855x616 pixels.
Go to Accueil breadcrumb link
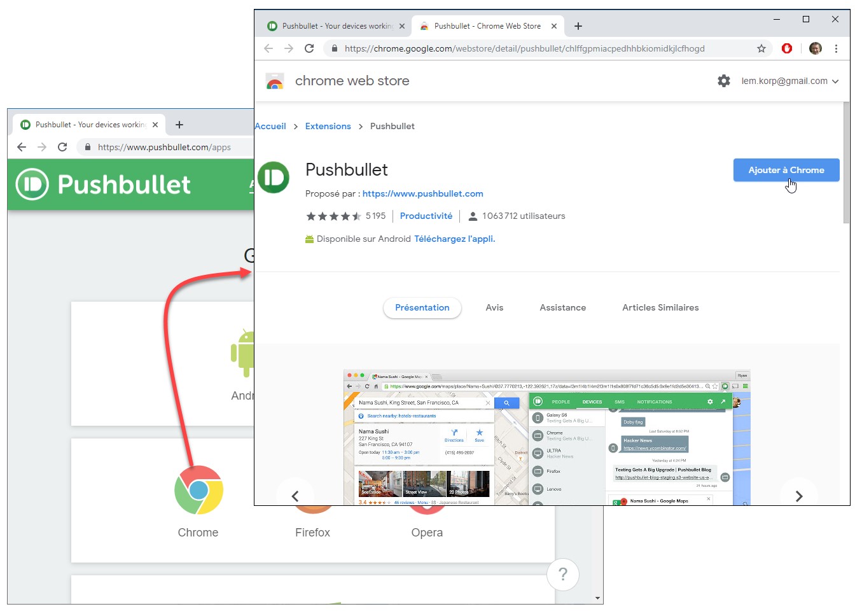tap(270, 126)
